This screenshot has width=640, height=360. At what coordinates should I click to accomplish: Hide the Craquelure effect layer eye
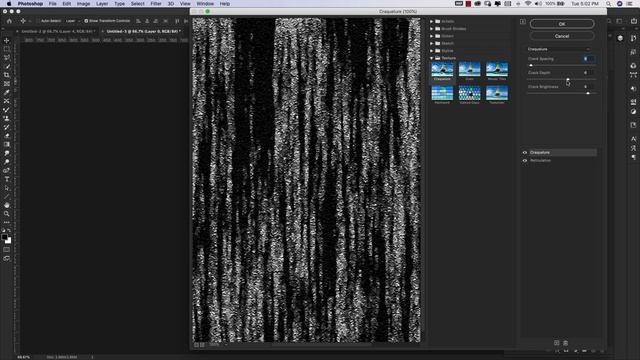525,153
